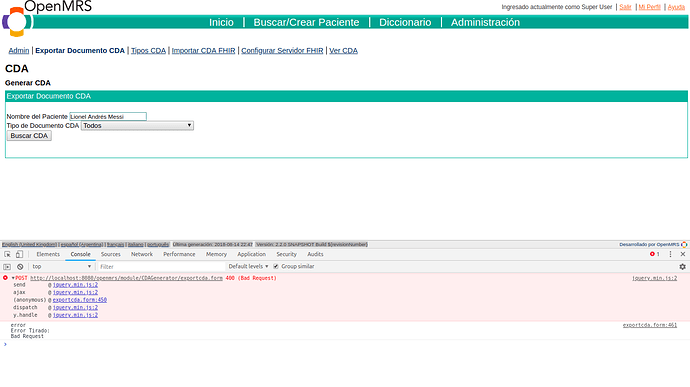Open DevTools three-dot customize menu
690x387 pixels.
670,254
